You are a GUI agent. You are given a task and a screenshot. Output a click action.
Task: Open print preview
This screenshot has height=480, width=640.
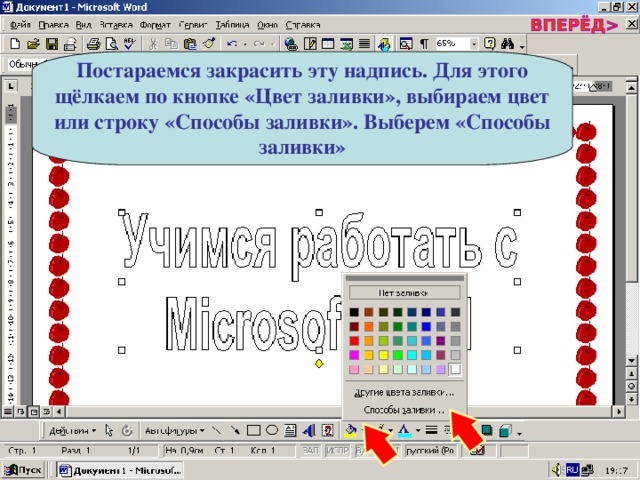pyautogui.click(x=112, y=43)
